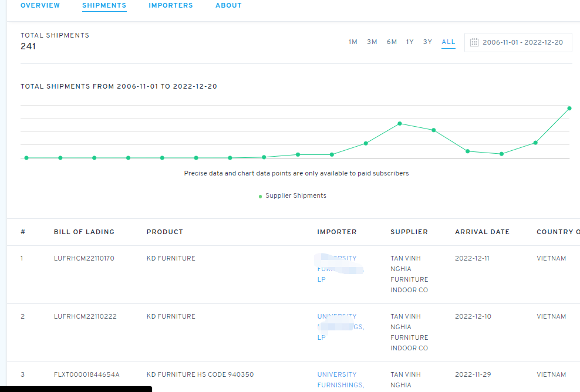
Task: Click the calendar icon in date range field
Action: 474,42
